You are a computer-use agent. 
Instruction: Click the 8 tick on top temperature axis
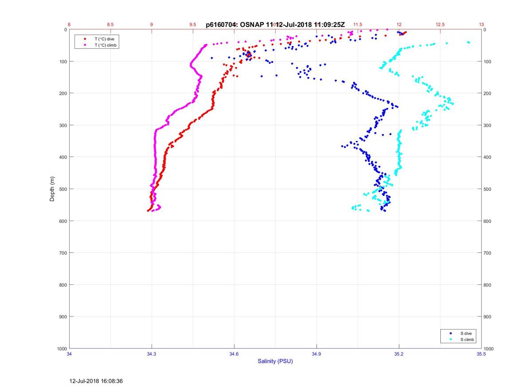click(69, 25)
